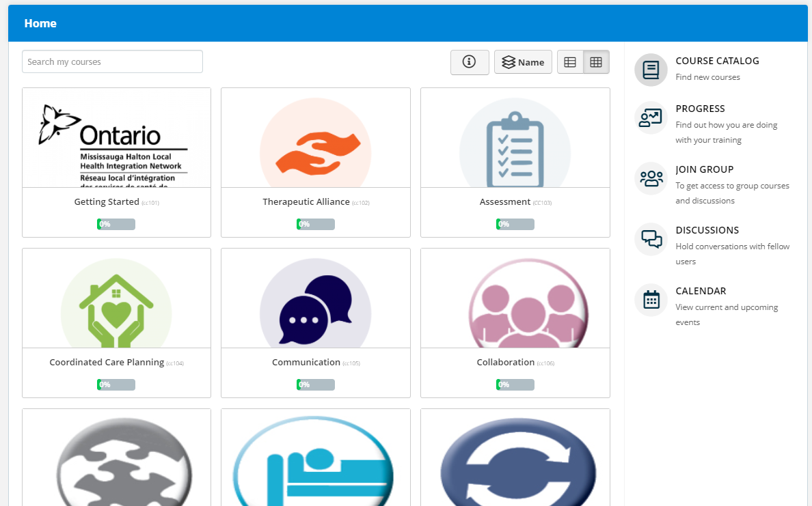The image size is (812, 506).
Task: Click Therapeutic Alliance 0% progress bar
Action: pyautogui.click(x=315, y=224)
